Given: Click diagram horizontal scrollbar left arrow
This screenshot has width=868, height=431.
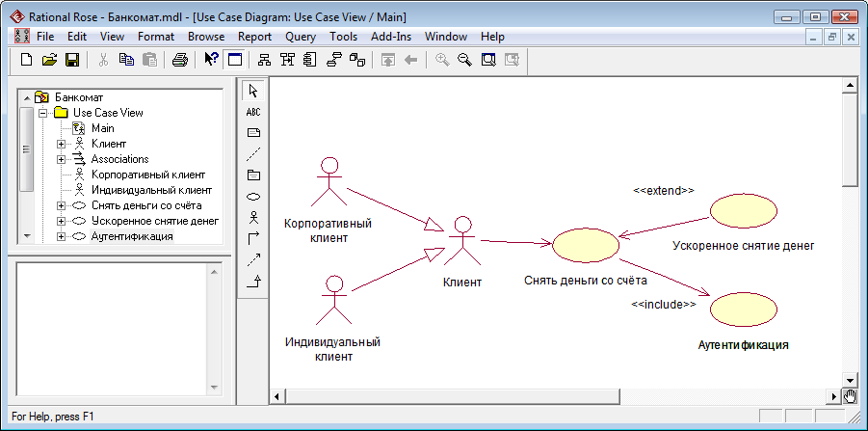Looking at the screenshot, I should (276, 396).
